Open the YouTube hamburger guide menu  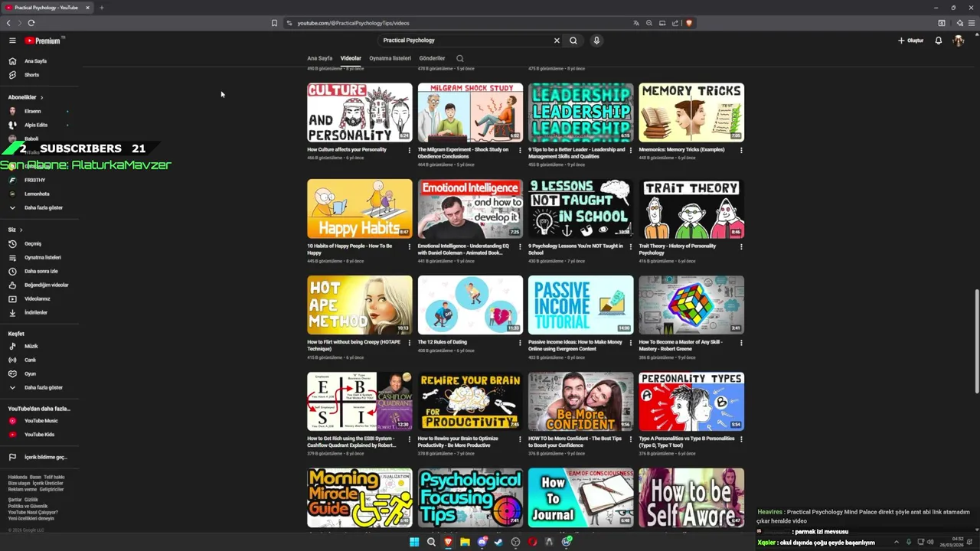tap(12, 41)
